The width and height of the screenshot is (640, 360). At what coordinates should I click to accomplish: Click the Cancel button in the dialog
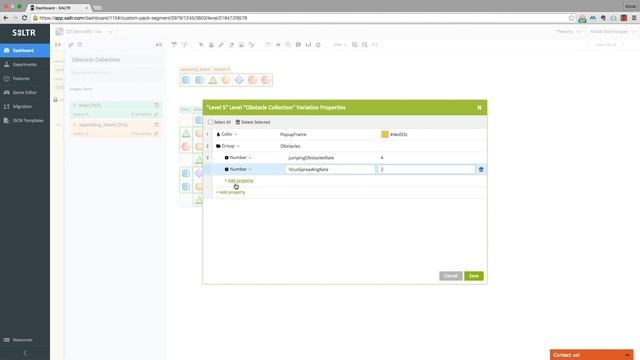(x=451, y=276)
